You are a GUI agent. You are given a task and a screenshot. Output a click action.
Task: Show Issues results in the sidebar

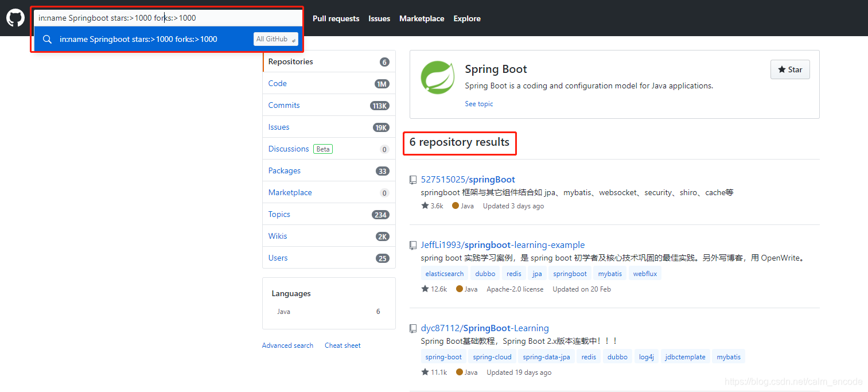coord(329,127)
